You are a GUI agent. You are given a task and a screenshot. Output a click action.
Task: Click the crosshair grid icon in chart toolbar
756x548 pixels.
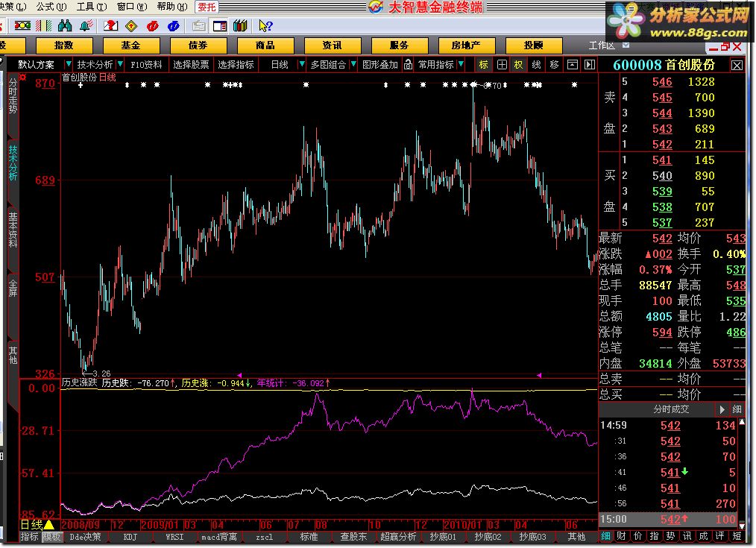click(502, 65)
